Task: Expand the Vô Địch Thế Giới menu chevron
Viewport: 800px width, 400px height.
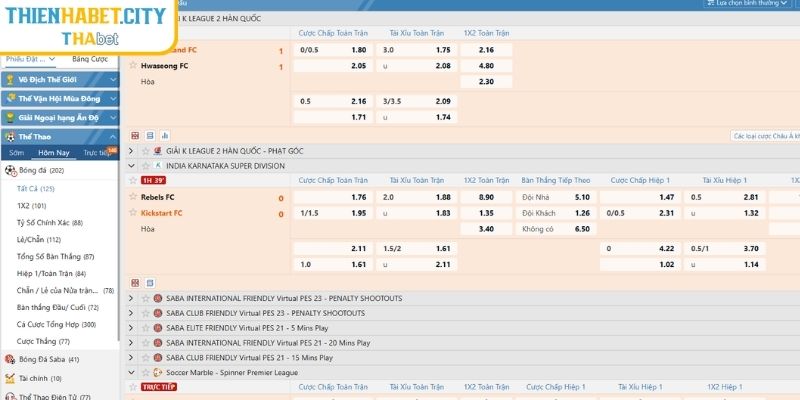Action: click(x=112, y=80)
